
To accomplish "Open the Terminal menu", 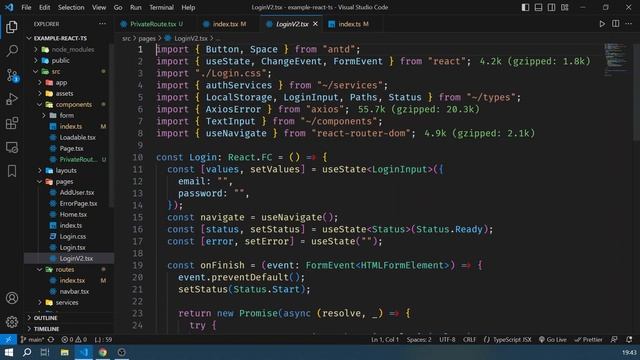I will tap(161, 7).
